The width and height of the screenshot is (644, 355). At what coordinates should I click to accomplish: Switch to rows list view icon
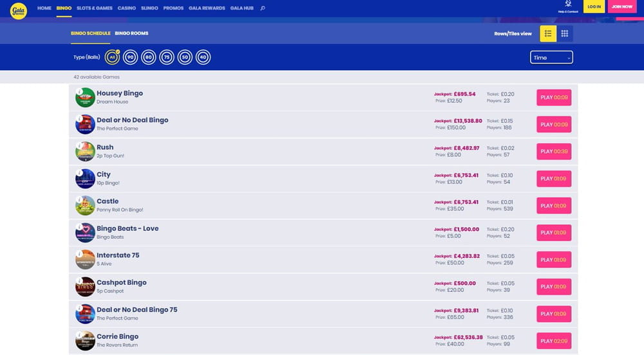click(x=548, y=33)
